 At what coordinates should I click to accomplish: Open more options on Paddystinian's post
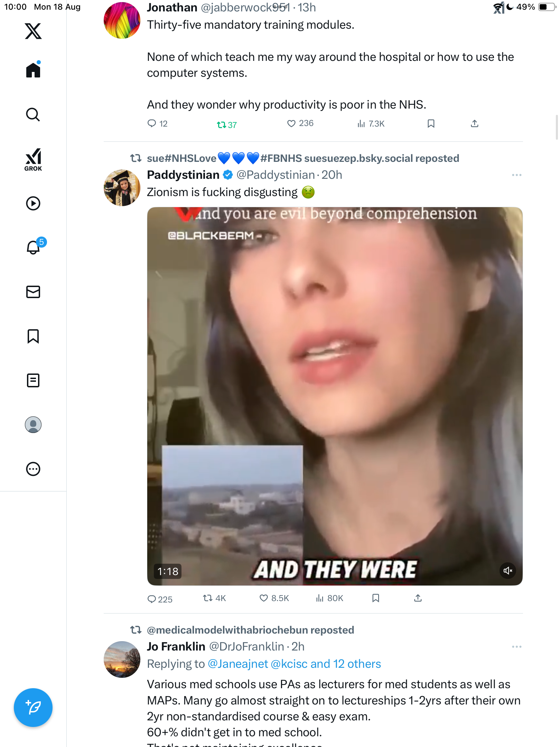pyautogui.click(x=516, y=175)
